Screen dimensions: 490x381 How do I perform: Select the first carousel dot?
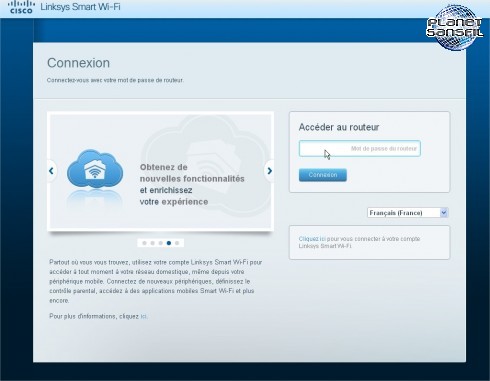pos(144,243)
